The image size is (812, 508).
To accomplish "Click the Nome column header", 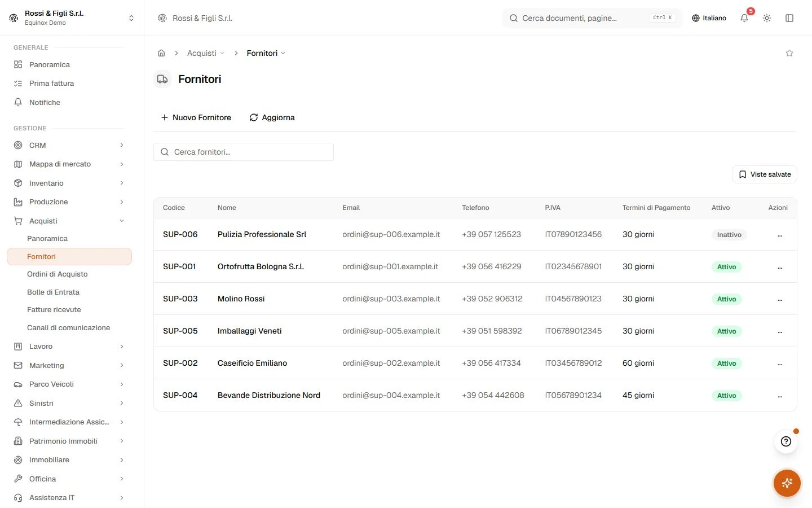I will click(x=227, y=208).
